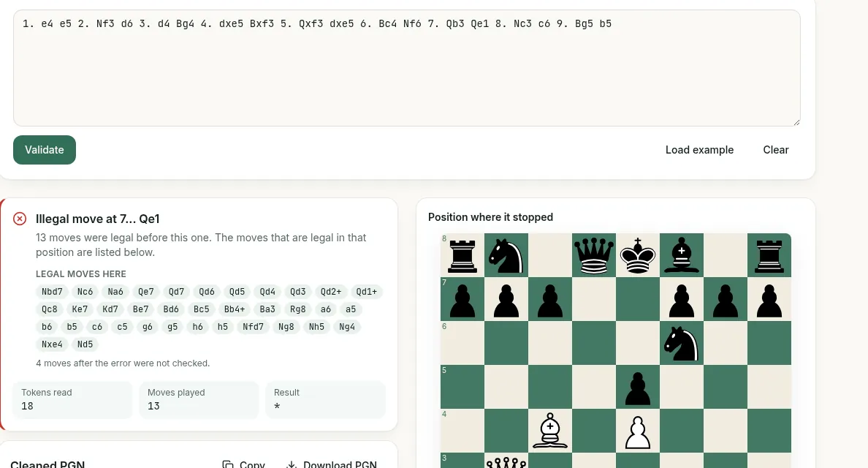This screenshot has width=868, height=468.
Task: Select the black bishop on f8
Action: point(682,255)
